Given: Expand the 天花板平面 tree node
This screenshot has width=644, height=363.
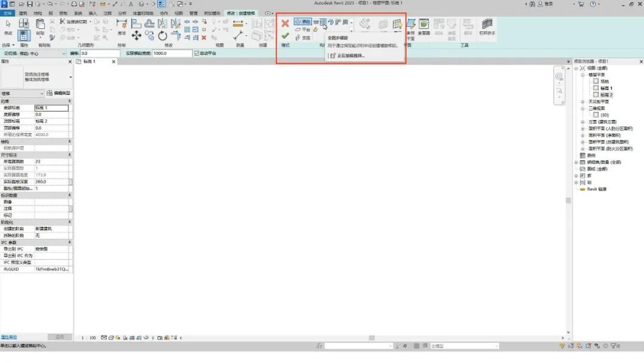Looking at the screenshot, I should tap(583, 101).
